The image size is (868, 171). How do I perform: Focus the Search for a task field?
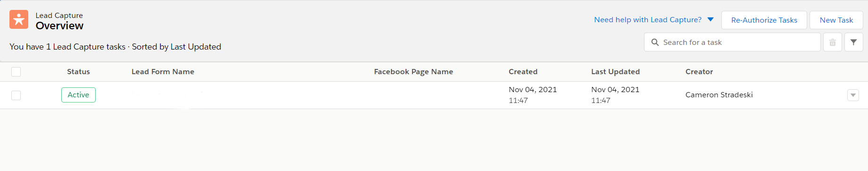click(x=732, y=42)
